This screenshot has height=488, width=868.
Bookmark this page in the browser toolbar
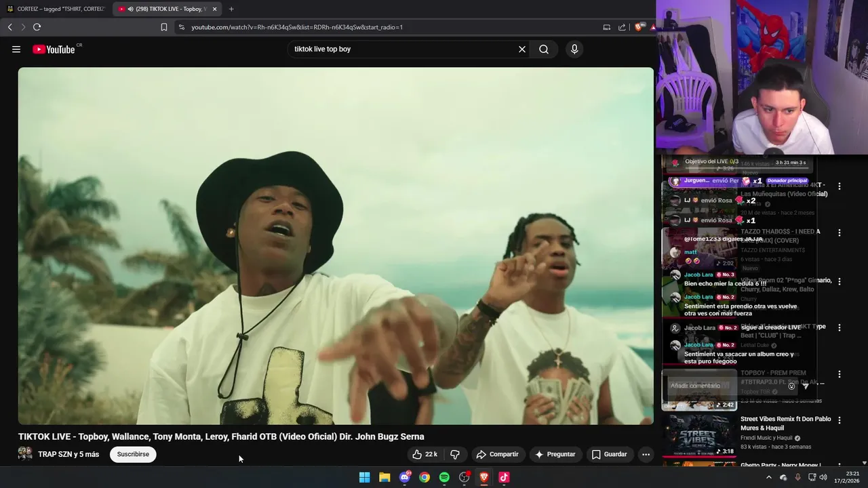pos(164,27)
